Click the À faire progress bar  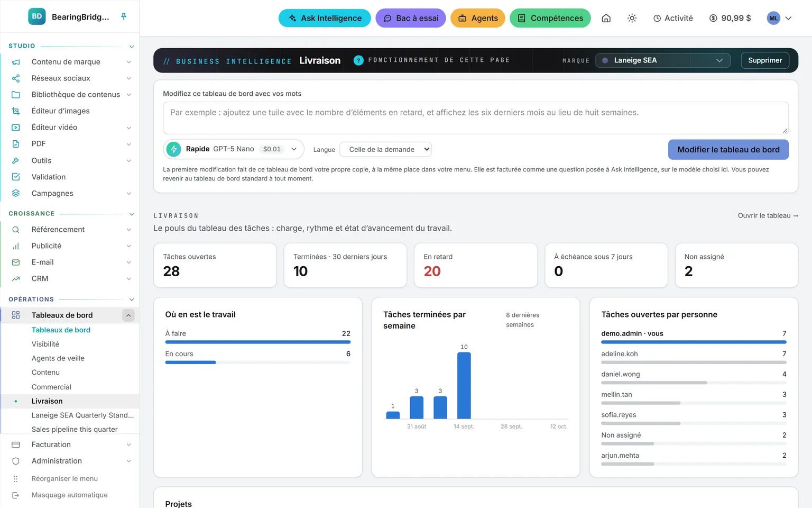(258, 342)
